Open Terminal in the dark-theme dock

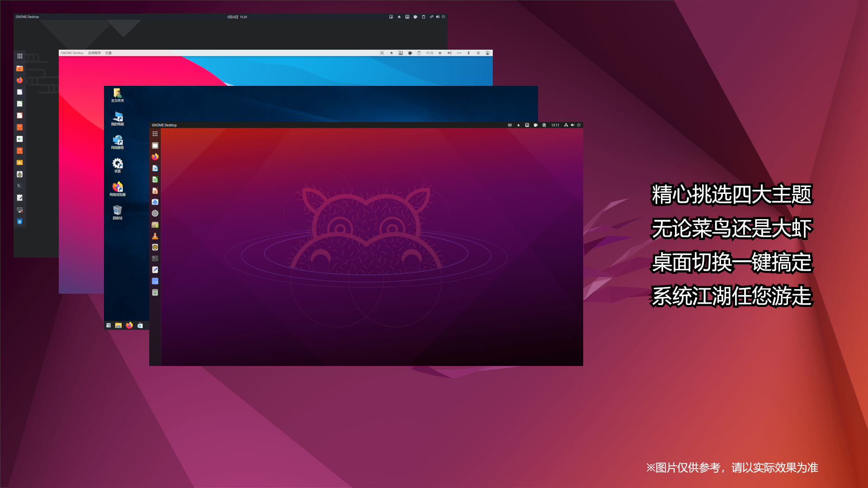pyautogui.click(x=20, y=186)
